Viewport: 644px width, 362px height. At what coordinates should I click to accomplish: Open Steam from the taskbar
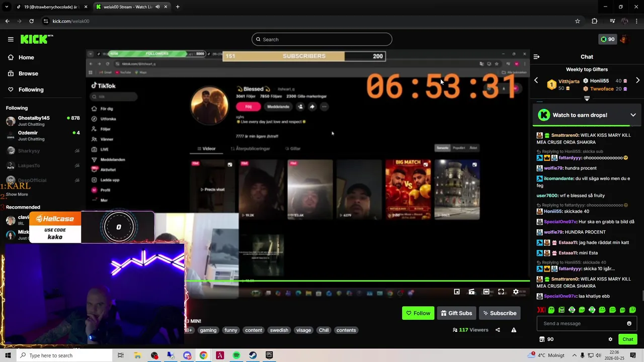(253, 355)
